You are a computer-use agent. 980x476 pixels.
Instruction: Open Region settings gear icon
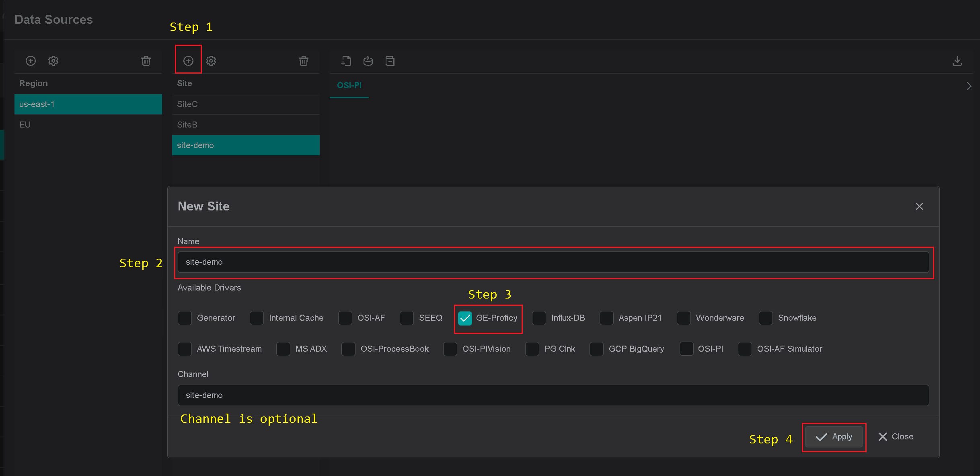pos(53,61)
